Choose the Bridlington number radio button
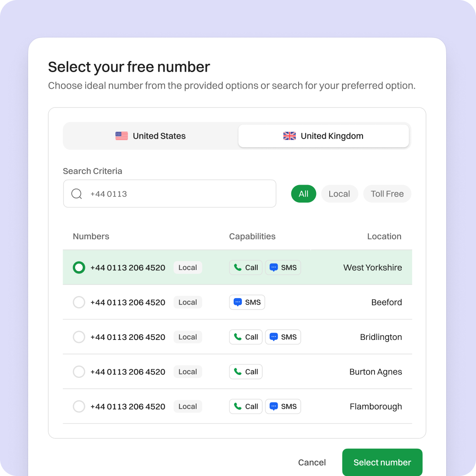This screenshot has width=476, height=476. [x=79, y=337]
